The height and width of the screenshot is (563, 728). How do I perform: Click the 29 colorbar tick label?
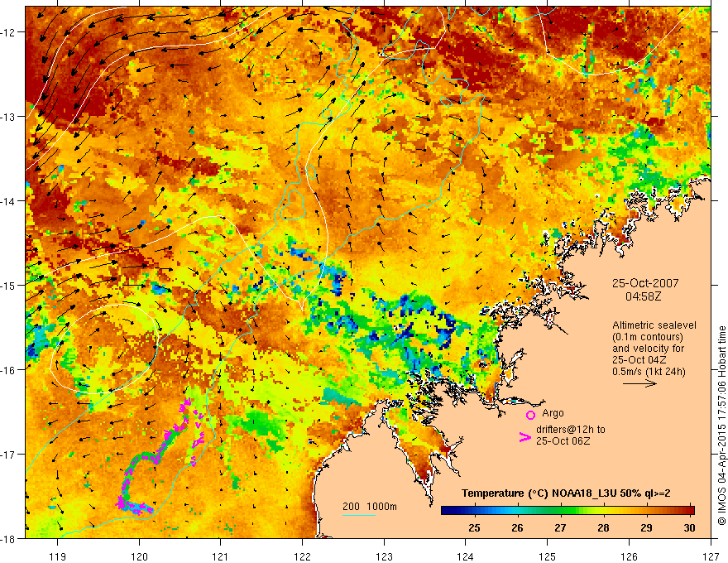(646, 527)
